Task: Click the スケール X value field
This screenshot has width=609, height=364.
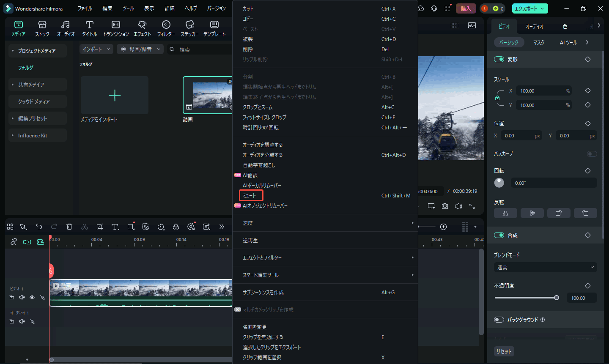Action: pos(543,91)
